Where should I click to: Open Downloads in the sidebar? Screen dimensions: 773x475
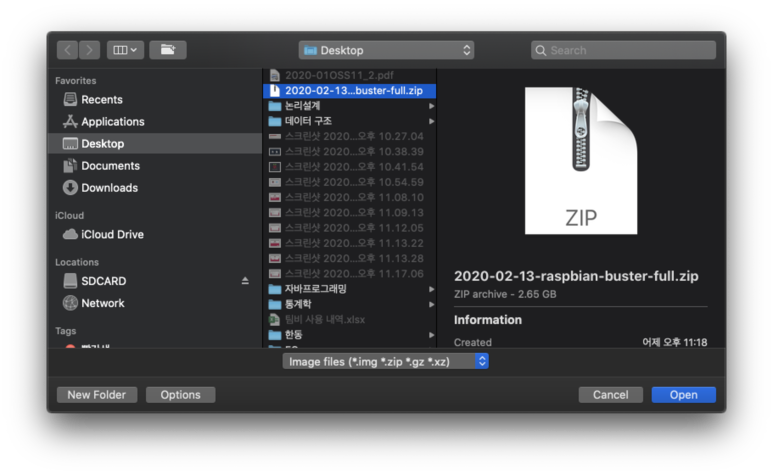155,188
